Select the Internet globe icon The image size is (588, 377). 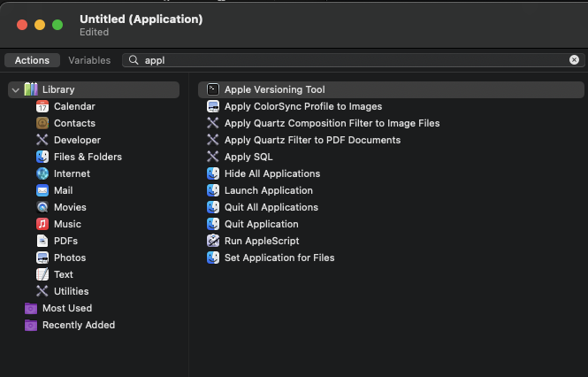pos(42,173)
